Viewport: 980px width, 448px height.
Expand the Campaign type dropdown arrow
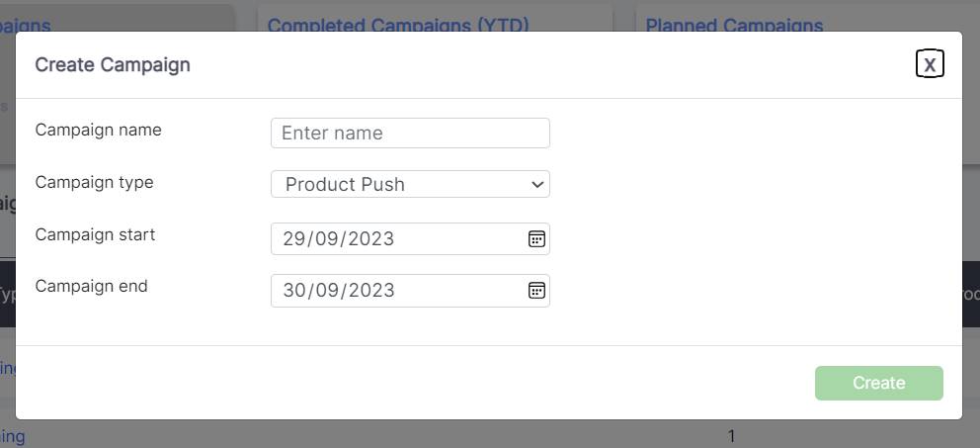pyautogui.click(x=537, y=184)
